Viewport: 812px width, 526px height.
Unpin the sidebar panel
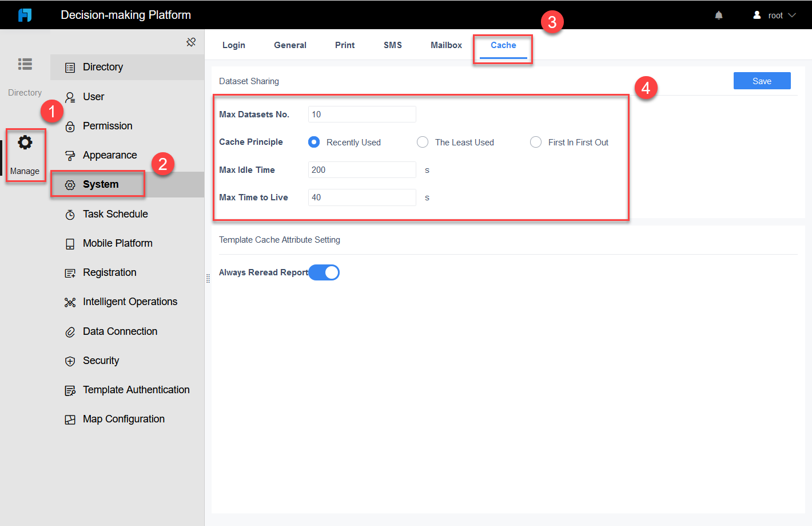[191, 42]
